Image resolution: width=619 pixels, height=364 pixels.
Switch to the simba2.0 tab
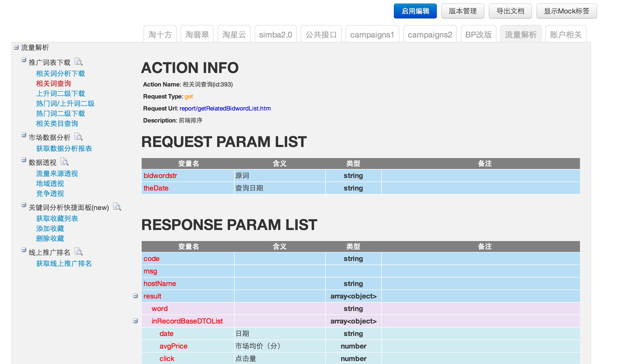(x=275, y=34)
